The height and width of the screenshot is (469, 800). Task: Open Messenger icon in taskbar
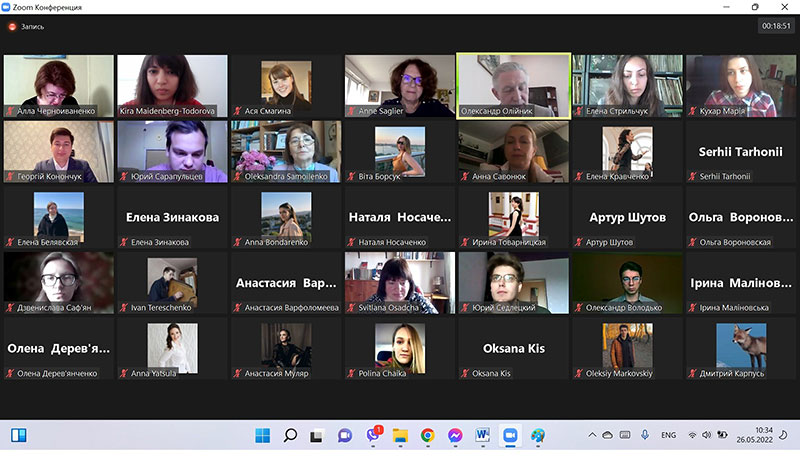coord(455,435)
